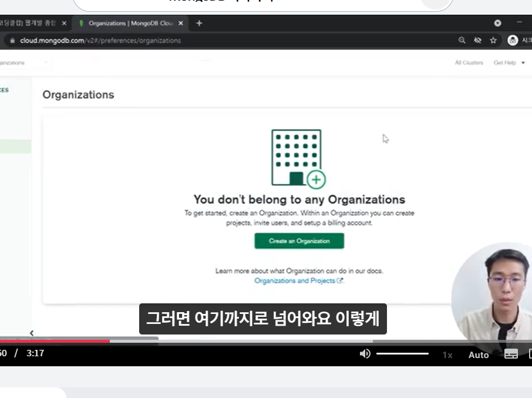
Task: Open the Chrome profile avatar
Action: click(x=513, y=41)
